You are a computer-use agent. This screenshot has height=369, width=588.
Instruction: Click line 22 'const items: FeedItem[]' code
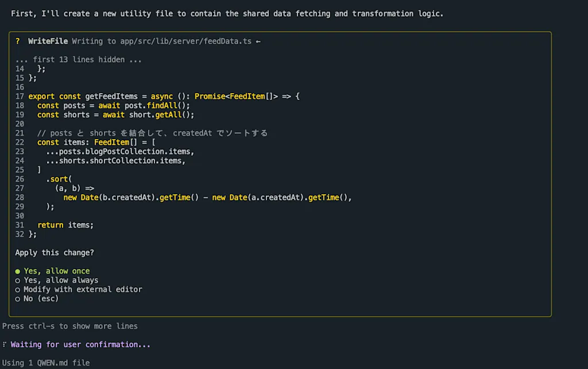point(87,143)
